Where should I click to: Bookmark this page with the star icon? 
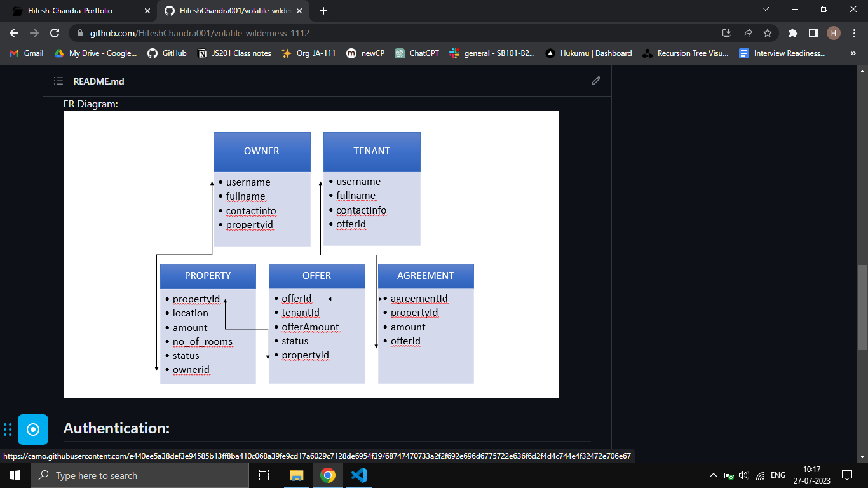point(768,33)
